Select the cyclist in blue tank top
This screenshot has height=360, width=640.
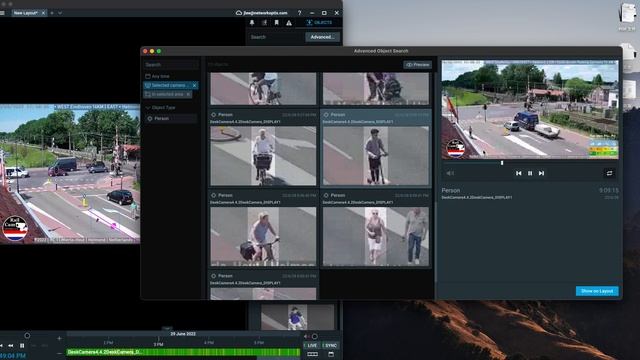click(x=263, y=236)
